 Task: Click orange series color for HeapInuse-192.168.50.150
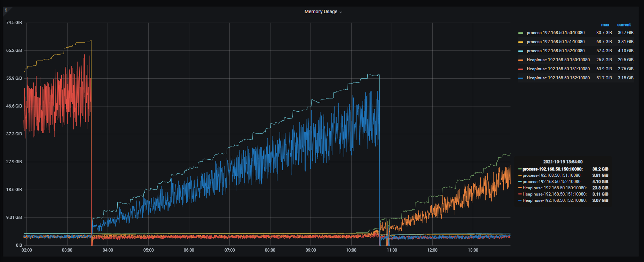(521, 60)
